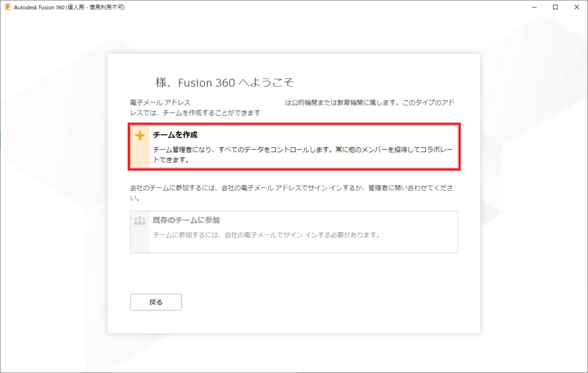The width and height of the screenshot is (588, 373).
Task: Maximize the Autodesk Fusion 360 window
Action: point(555,7)
